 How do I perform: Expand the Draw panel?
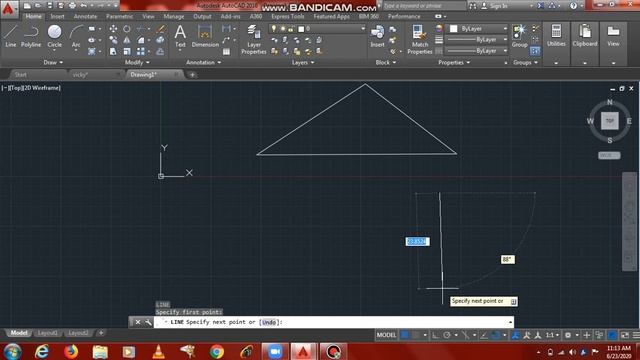pyautogui.click(x=53, y=62)
